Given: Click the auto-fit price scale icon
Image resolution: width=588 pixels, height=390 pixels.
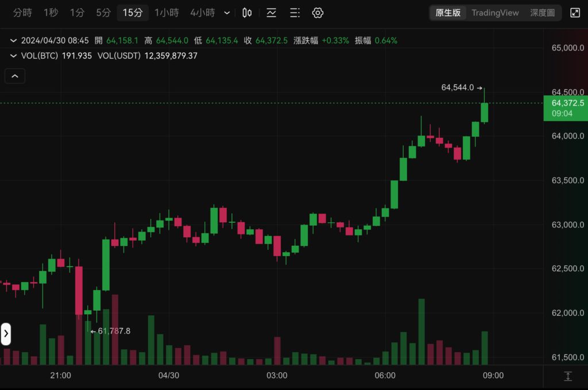Looking at the screenshot, I should pos(568,376).
